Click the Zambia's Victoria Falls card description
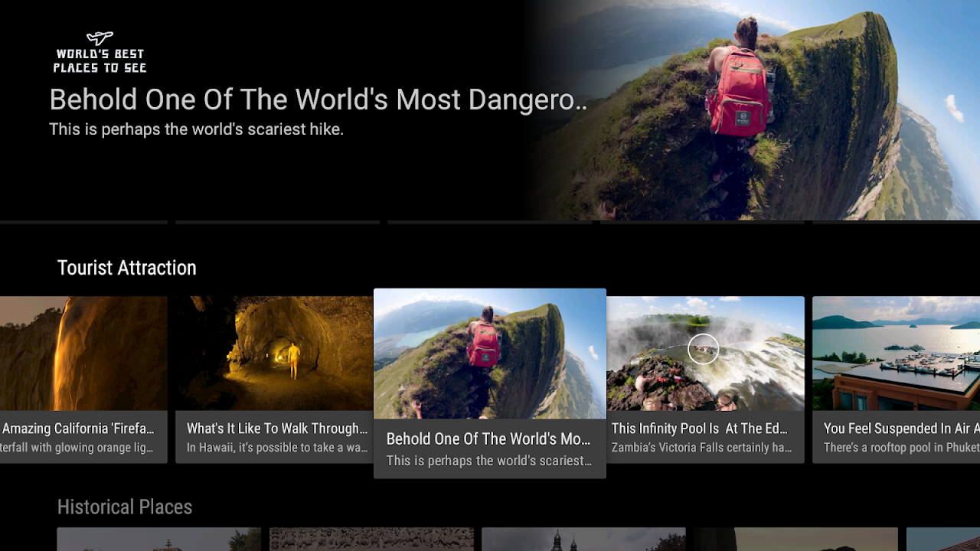This screenshot has height=551, width=980. click(x=701, y=448)
